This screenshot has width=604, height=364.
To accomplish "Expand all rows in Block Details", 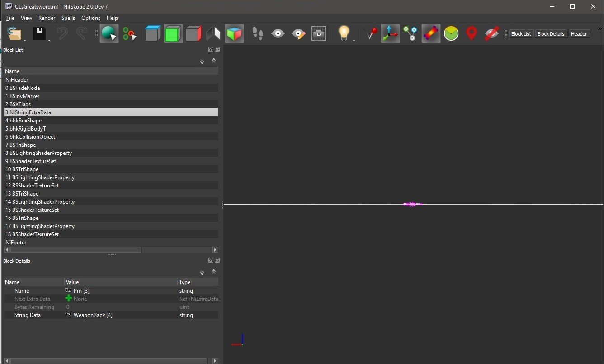I will click(x=202, y=272).
